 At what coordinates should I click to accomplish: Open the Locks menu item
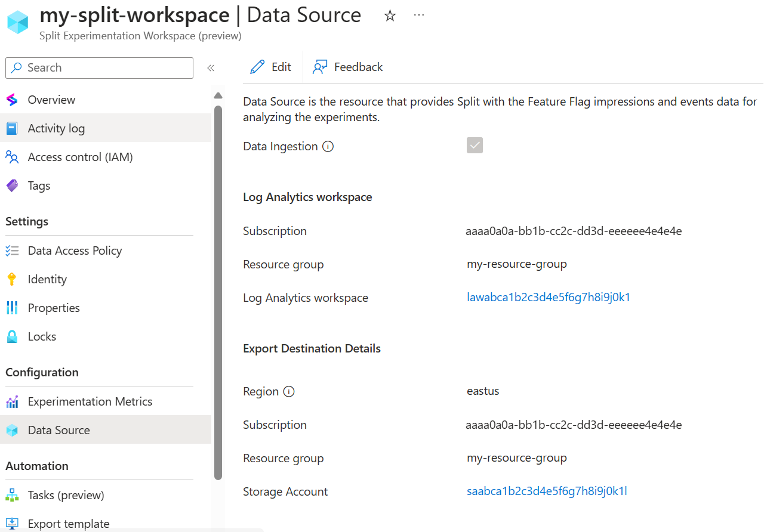coord(106,336)
